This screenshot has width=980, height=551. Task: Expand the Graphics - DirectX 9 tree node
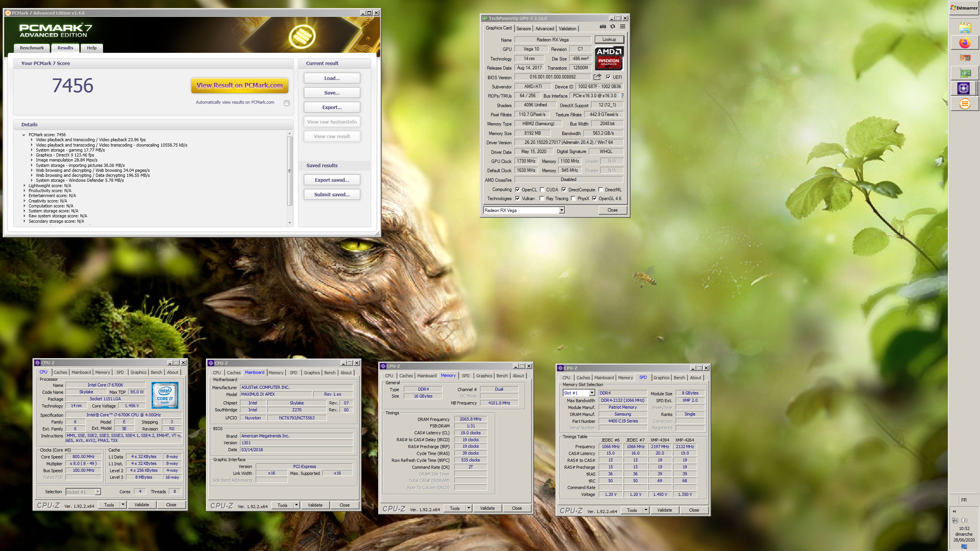pyautogui.click(x=32, y=155)
